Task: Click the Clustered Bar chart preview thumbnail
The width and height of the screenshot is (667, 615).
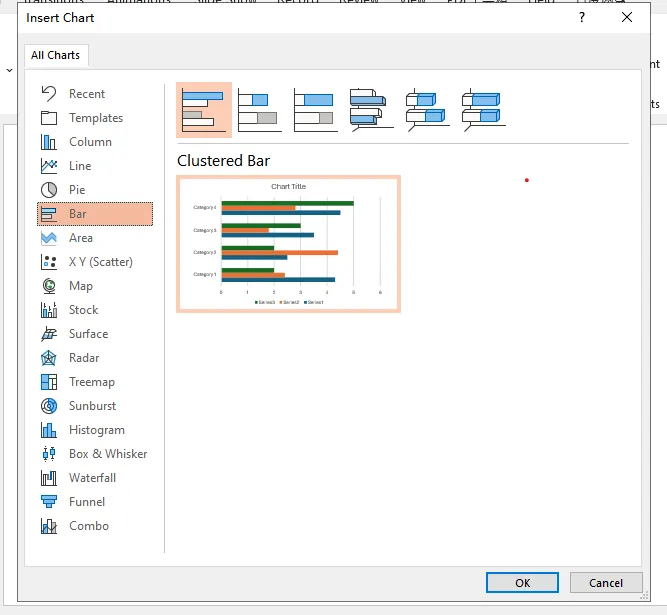Action: (x=288, y=244)
